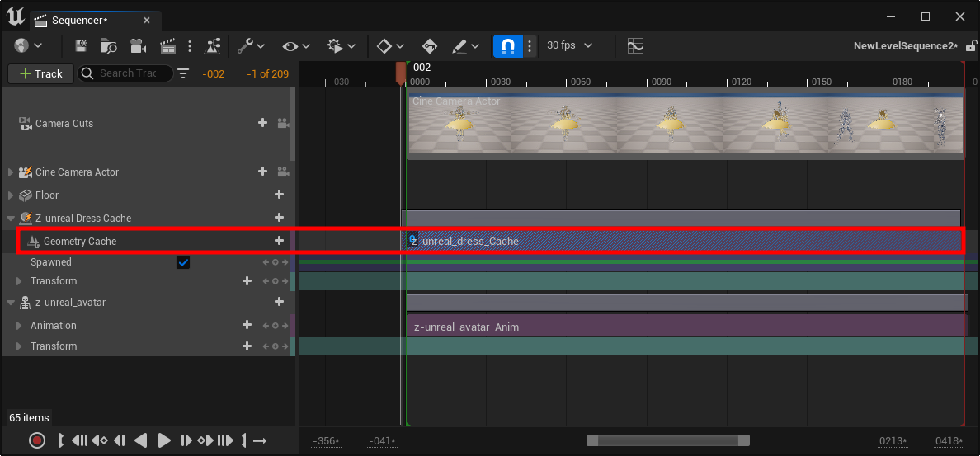Add animation with Animation plus button
Viewport: 980px width, 456px height.
pos(247,325)
